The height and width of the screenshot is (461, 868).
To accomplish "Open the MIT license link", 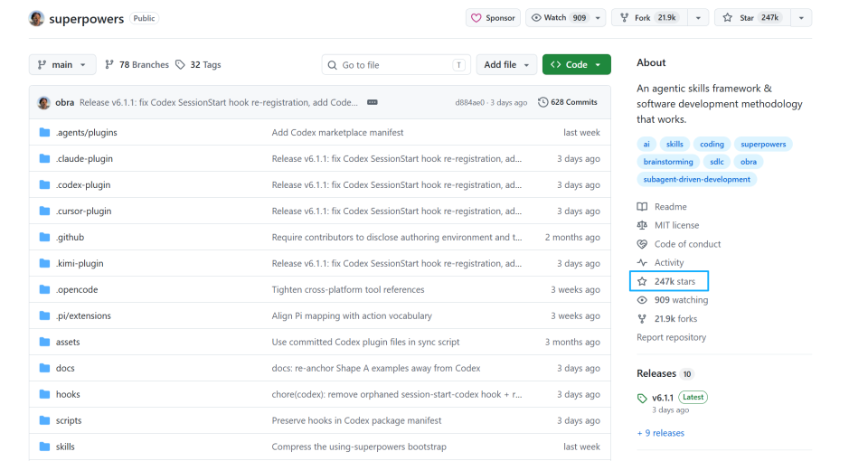I will (668, 225).
